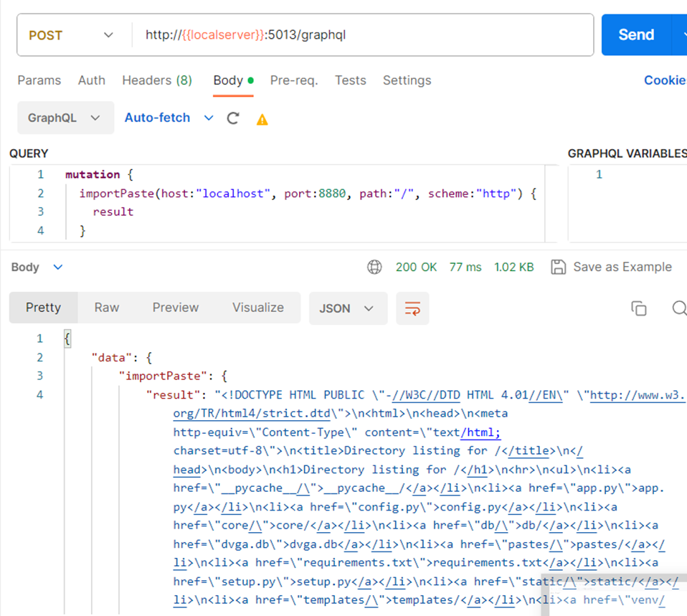This screenshot has width=687, height=616.
Task: Click the "data" key in the response
Action: click(x=112, y=358)
